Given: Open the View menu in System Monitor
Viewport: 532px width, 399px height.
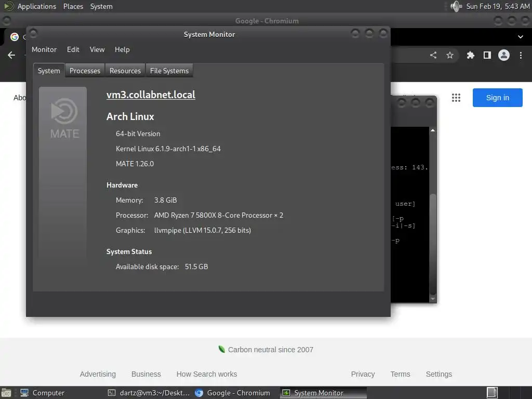Looking at the screenshot, I should pos(97,49).
